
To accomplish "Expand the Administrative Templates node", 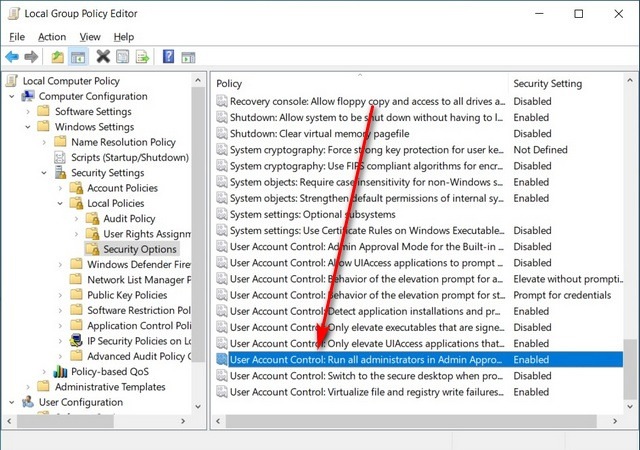I will tap(28, 387).
